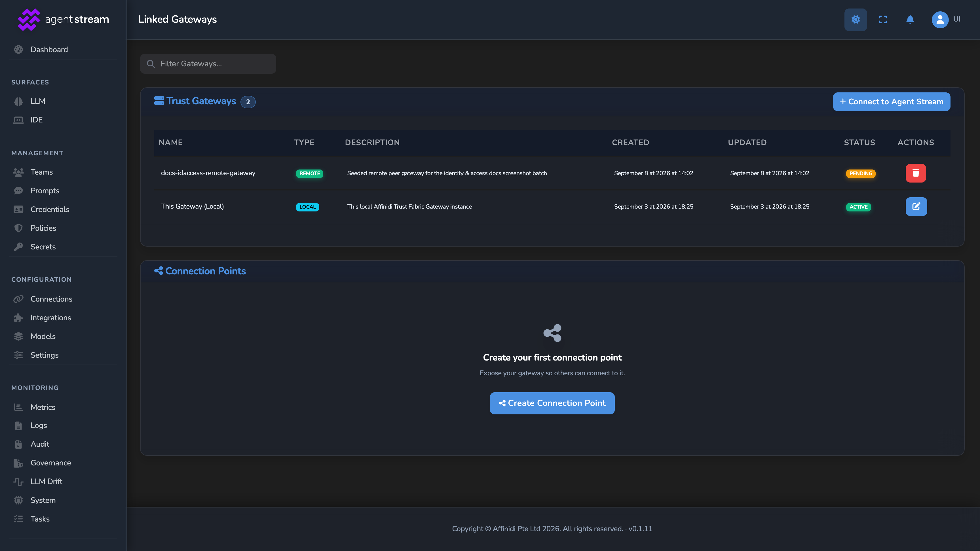Open notifications with the bell icon
980x551 pixels.
[x=910, y=19]
